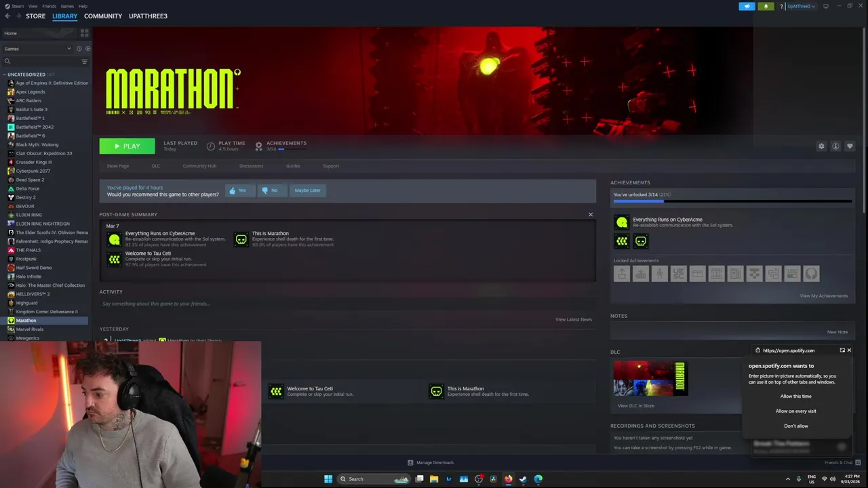Open Marathon DLC thumbnail
Screen dimensions: 868x488
coord(650,378)
